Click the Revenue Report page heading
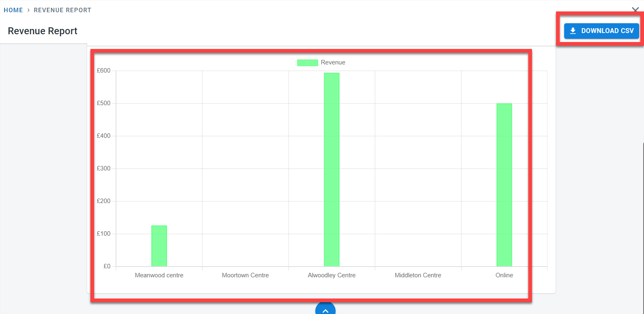Image resolution: width=644 pixels, height=314 pixels. (x=42, y=31)
